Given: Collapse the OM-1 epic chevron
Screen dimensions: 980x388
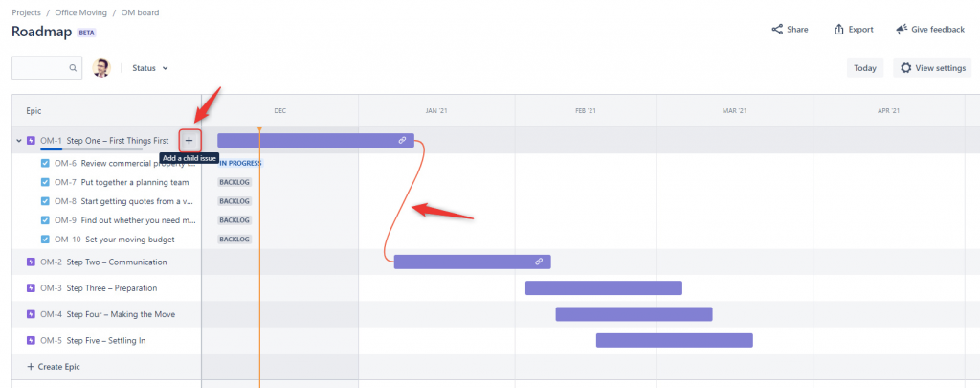Looking at the screenshot, I should [x=19, y=141].
